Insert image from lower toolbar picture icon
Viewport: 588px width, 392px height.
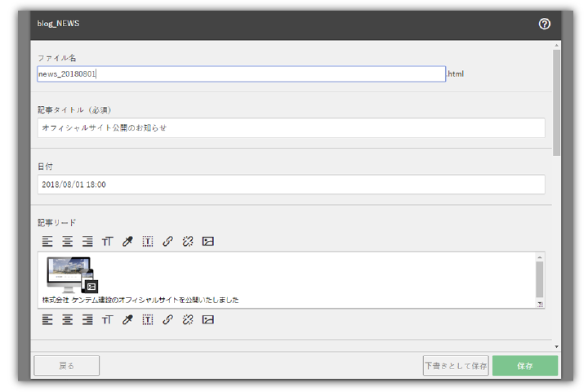tap(208, 319)
